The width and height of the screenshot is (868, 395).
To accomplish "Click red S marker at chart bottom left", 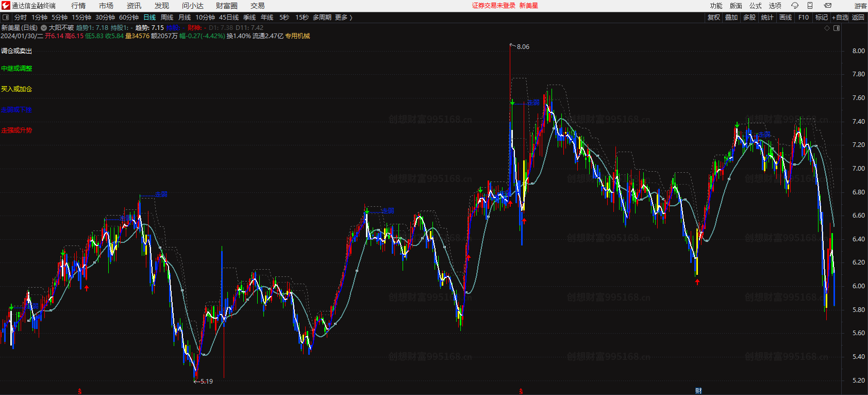I will pyautogui.click(x=80, y=391).
